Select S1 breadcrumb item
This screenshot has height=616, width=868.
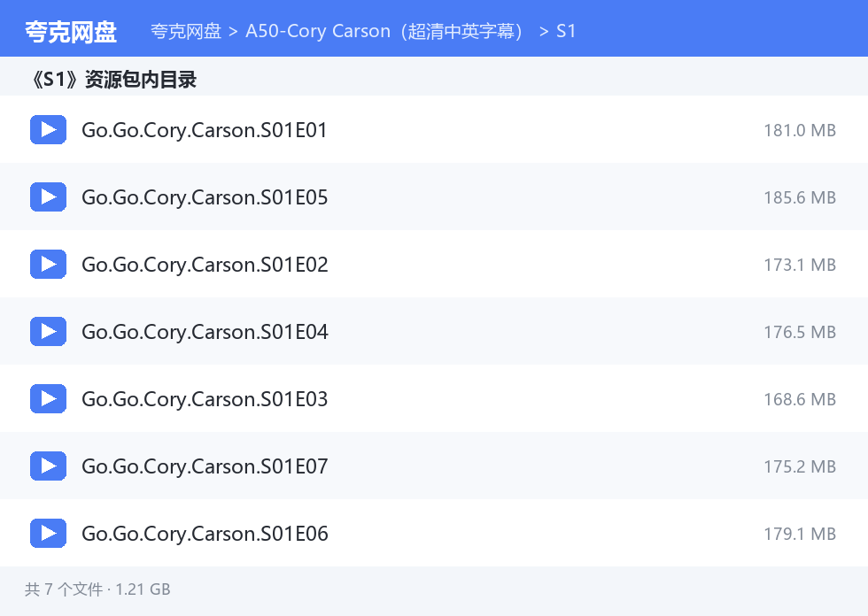pyautogui.click(x=566, y=31)
